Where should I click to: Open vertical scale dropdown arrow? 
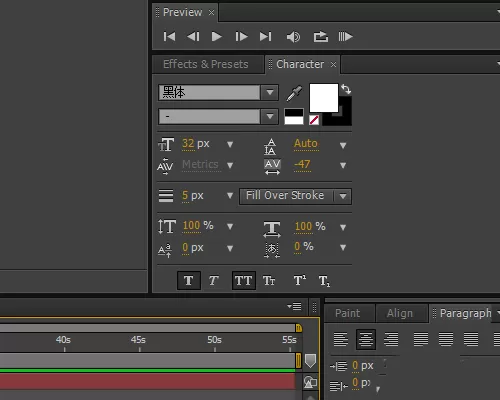coord(230,227)
